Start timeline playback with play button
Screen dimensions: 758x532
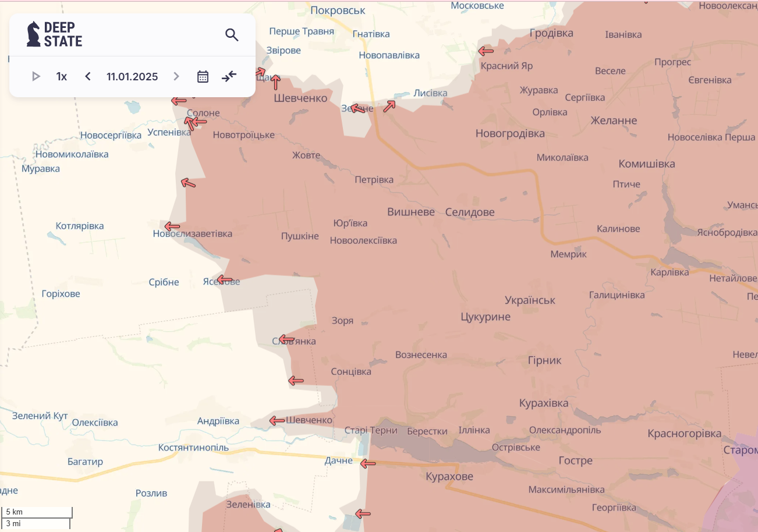click(36, 76)
